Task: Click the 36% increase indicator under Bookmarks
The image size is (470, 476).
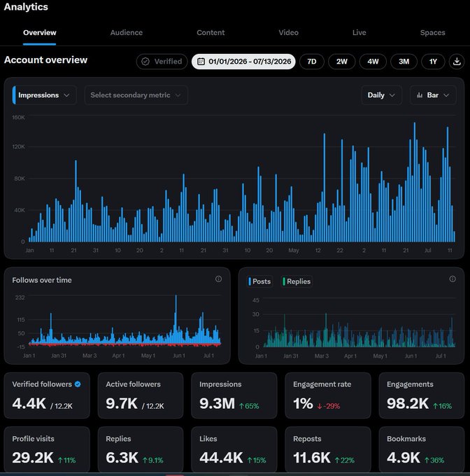Action: (434, 460)
